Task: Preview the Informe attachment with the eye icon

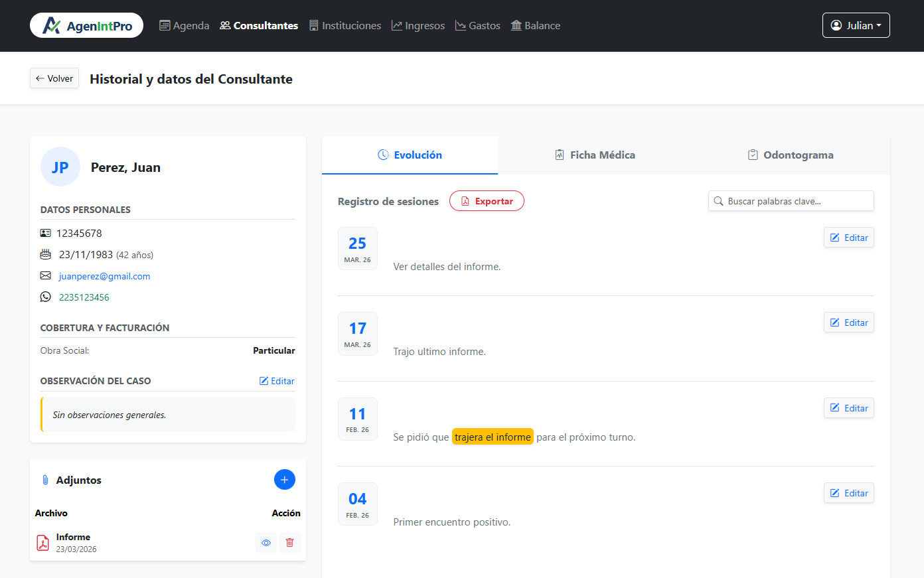Action: (x=266, y=542)
